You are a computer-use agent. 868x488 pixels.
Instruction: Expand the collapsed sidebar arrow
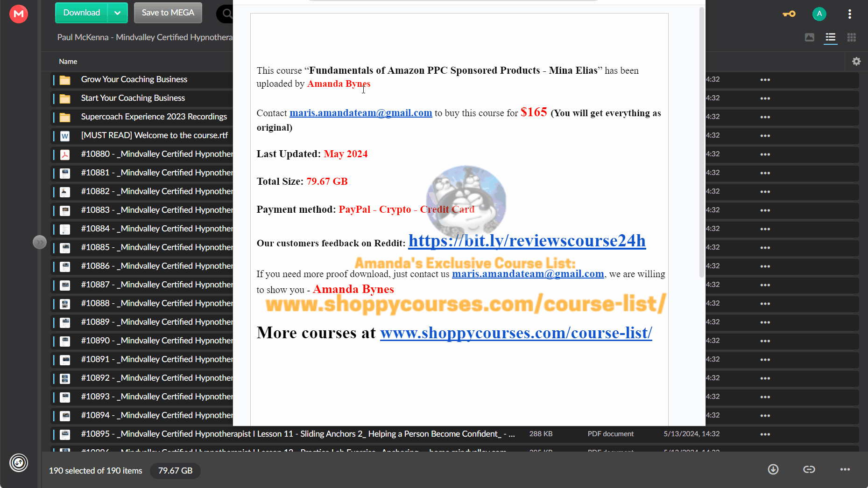pyautogui.click(x=40, y=242)
